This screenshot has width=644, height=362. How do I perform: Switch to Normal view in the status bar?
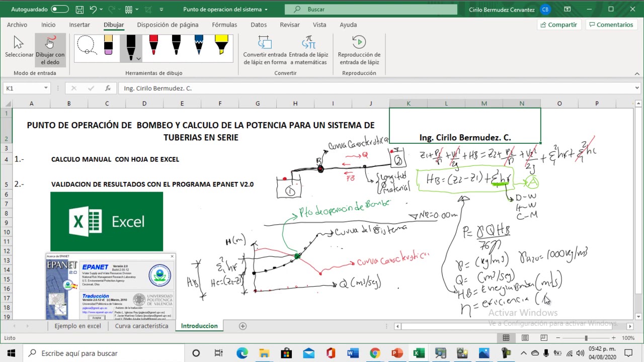[506, 338]
